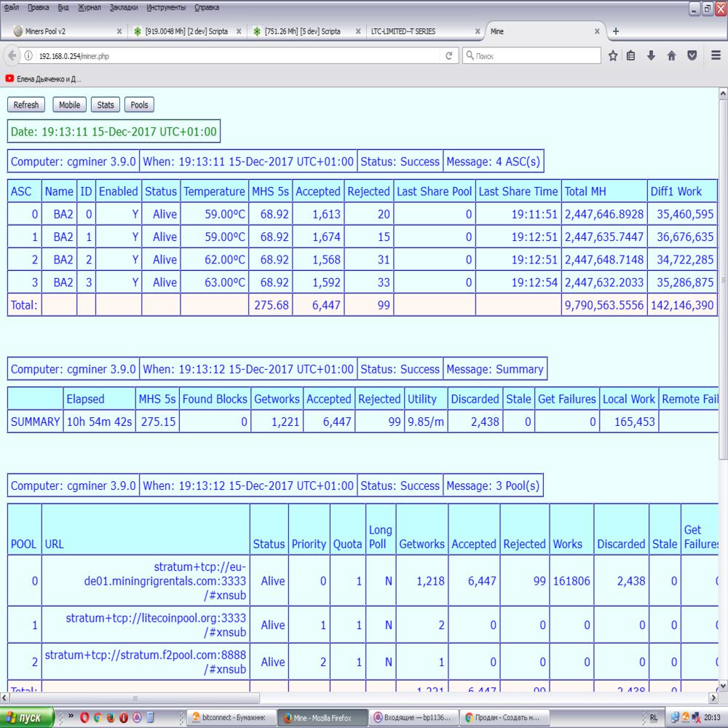Click the Pools button

point(139,105)
